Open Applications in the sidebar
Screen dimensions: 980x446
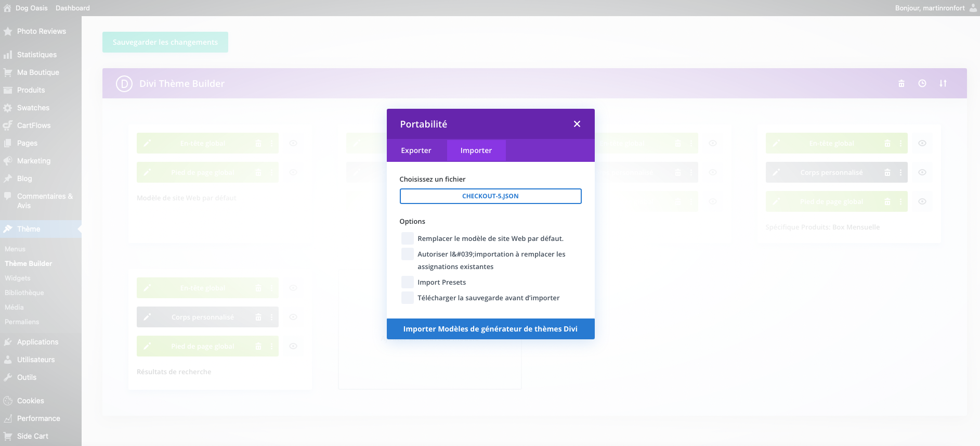click(x=37, y=342)
